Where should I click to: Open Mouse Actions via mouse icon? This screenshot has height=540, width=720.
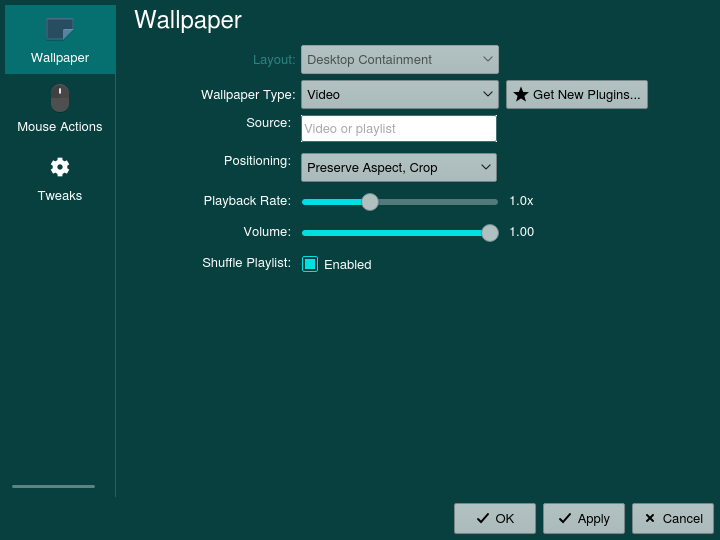click(x=60, y=98)
